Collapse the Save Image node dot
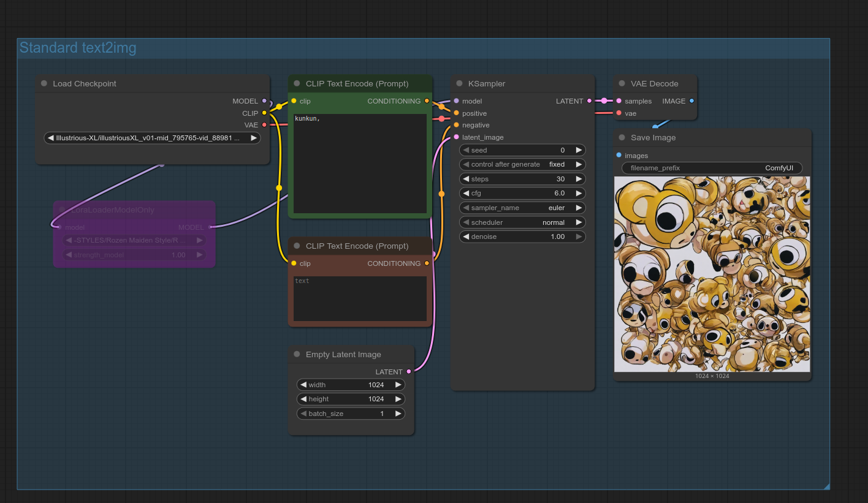The height and width of the screenshot is (503, 868). (622, 138)
